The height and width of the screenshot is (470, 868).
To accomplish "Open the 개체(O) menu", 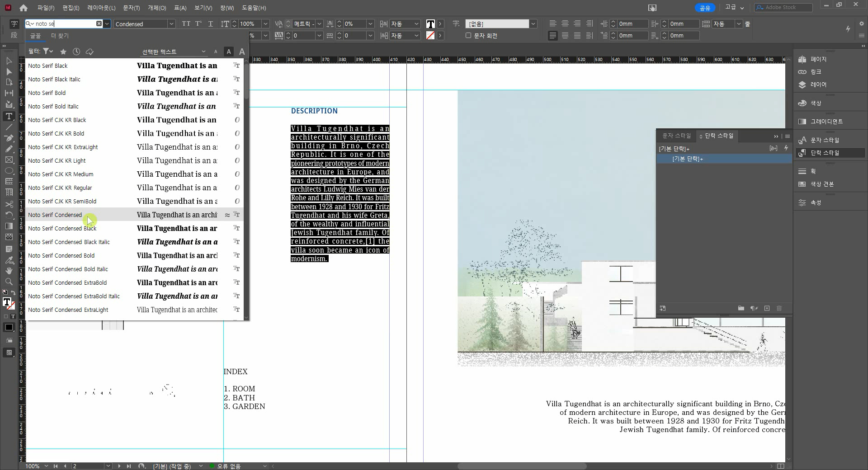I will click(x=157, y=8).
